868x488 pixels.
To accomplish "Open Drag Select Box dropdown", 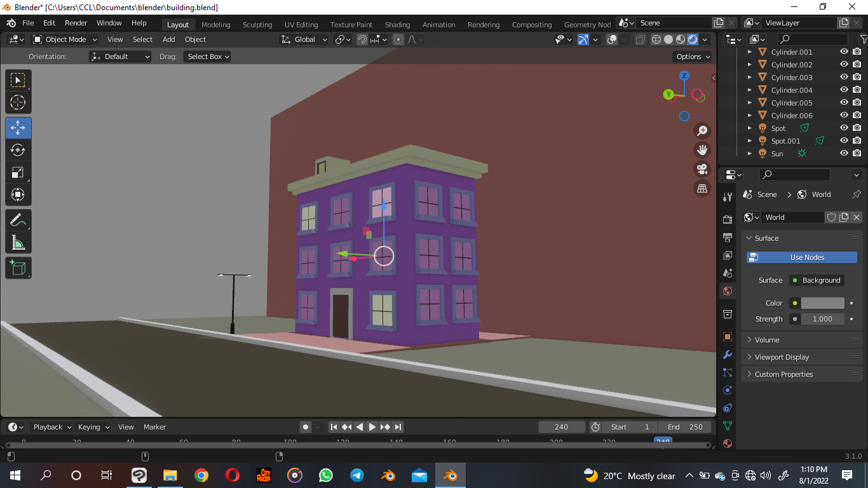I will (x=207, y=57).
